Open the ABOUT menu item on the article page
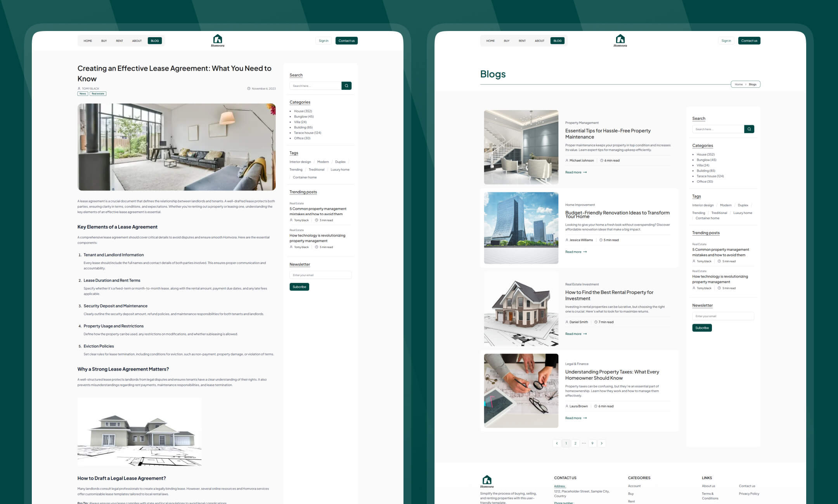 click(137, 41)
